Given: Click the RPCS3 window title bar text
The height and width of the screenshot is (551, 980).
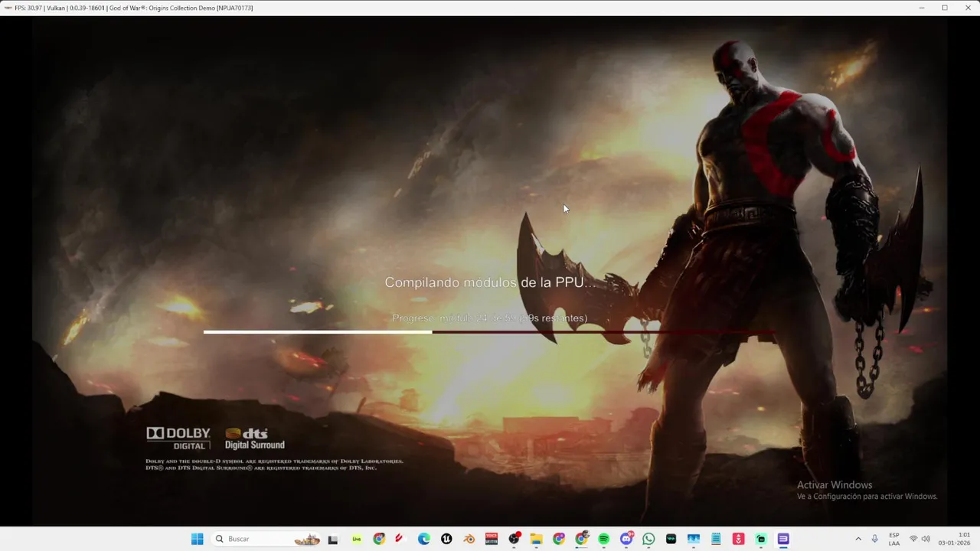Looking at the screenshot, I should click(x=133, y=8).
